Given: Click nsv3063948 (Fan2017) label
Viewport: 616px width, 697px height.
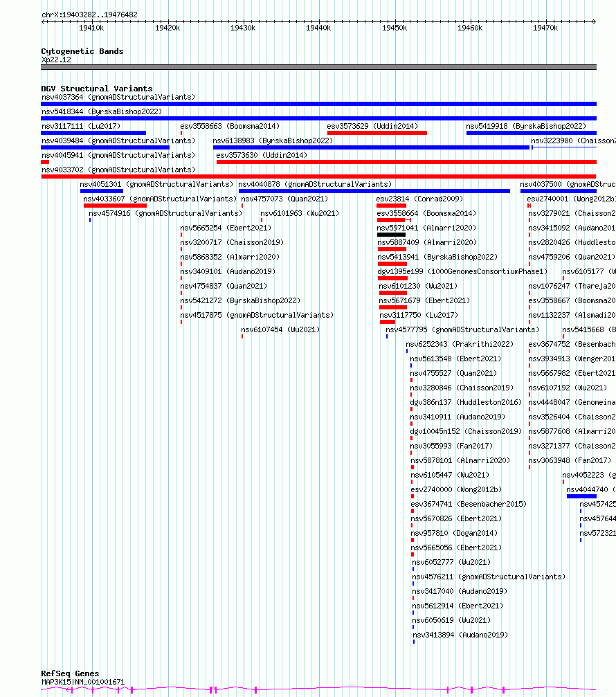Looking at the screenshot, I should (570, 460).
